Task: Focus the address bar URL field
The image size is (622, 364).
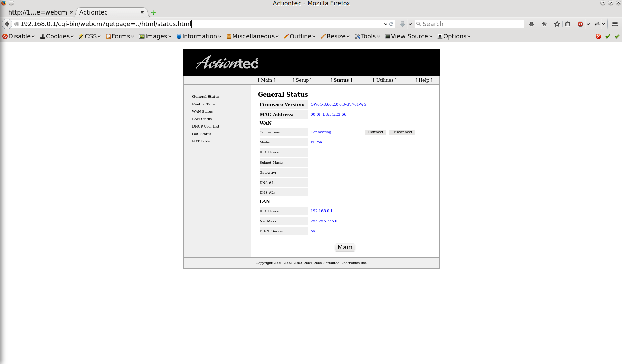Action: (x=203, y=24)
